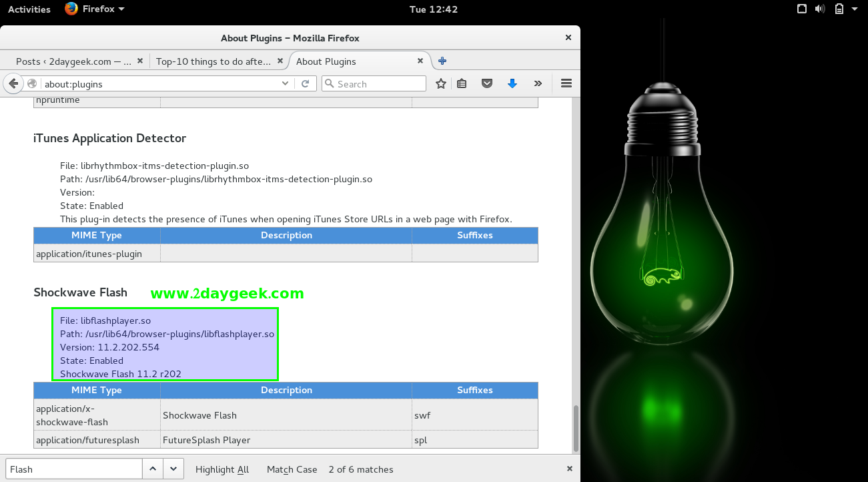The width and height of the screenshot is (868, 482).
Task: Show more toolbar tools chevron
Action: (538, 83)
